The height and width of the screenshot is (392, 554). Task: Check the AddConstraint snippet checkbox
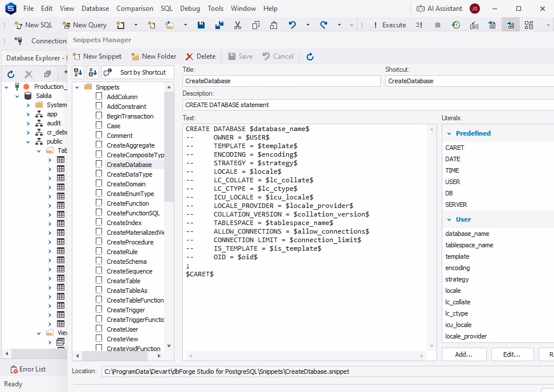pyautogui.click(x=99, y=106)
